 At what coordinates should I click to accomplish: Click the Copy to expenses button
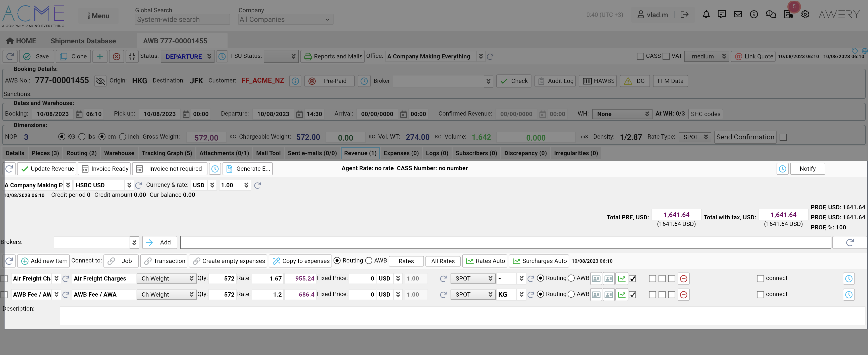[301, 261]
